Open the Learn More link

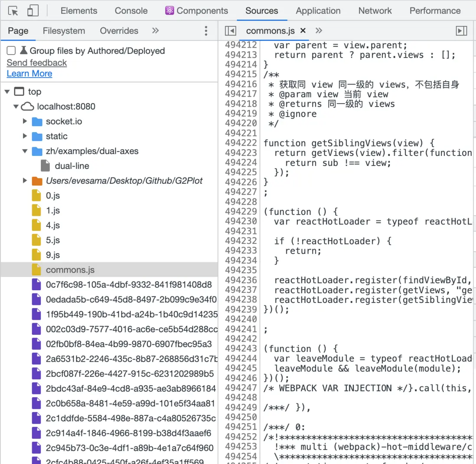point(29,74)
